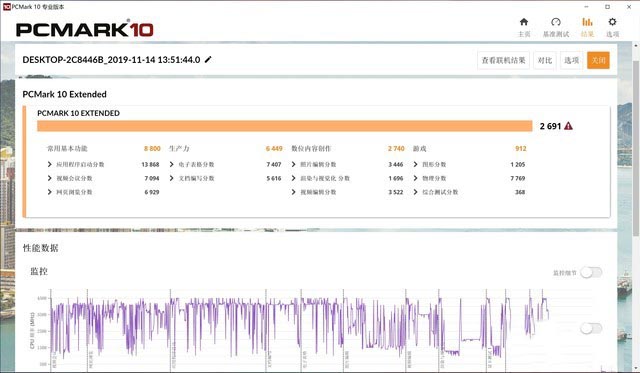Expand the 视频会议分数 row
This screenshot has height=373, width=640.
click(50, 178)
